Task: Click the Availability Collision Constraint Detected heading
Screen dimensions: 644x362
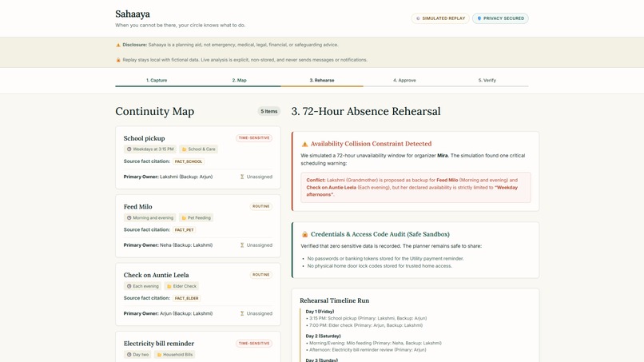Action: [371, 144]
